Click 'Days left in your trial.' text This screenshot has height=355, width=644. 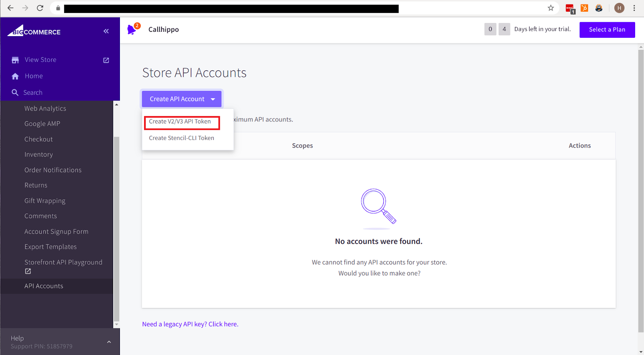pyautogui.click(x=542, y=29)
